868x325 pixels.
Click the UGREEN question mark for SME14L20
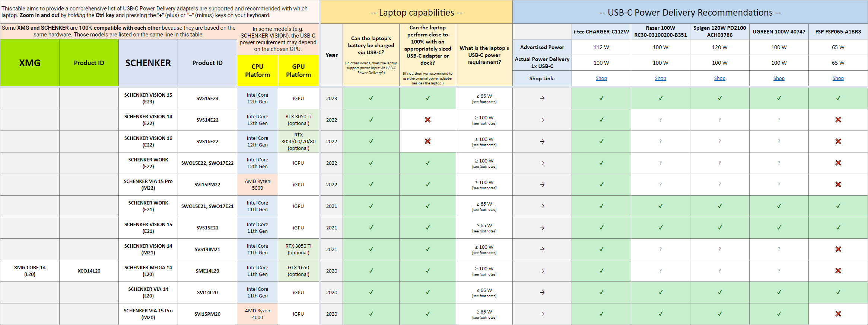(779, 271)
